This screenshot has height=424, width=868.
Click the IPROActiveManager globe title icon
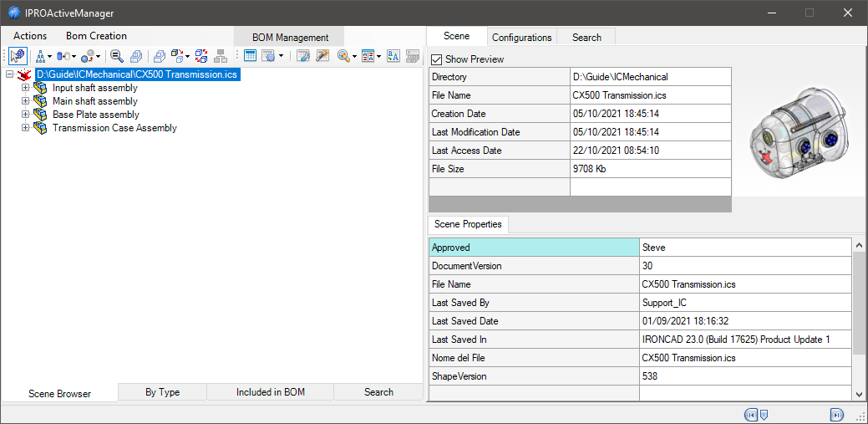tap(16, 13)
